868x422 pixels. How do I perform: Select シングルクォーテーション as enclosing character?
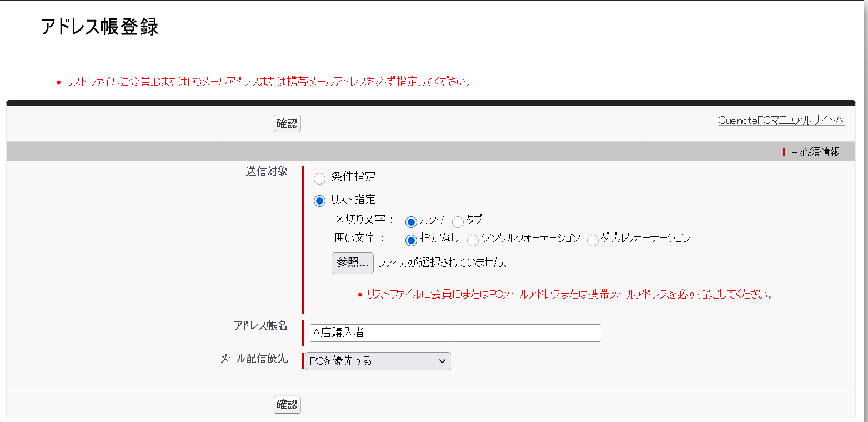[x=473, y=240]
